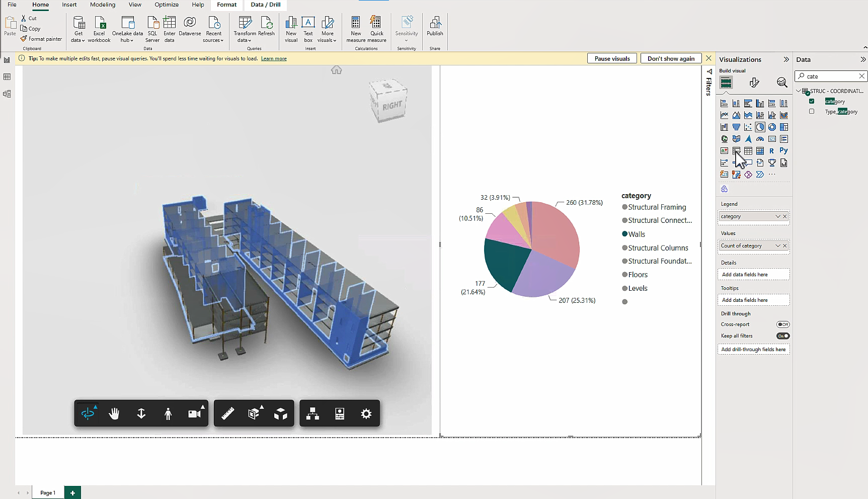Open the viewer settings gear

pos(366,413)
